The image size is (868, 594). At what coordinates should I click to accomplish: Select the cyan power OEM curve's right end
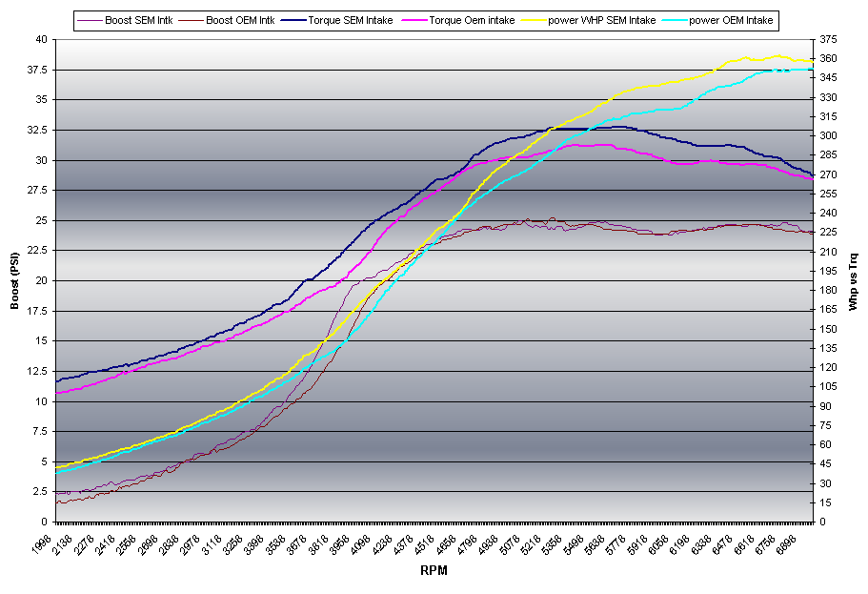coord(810,69)
